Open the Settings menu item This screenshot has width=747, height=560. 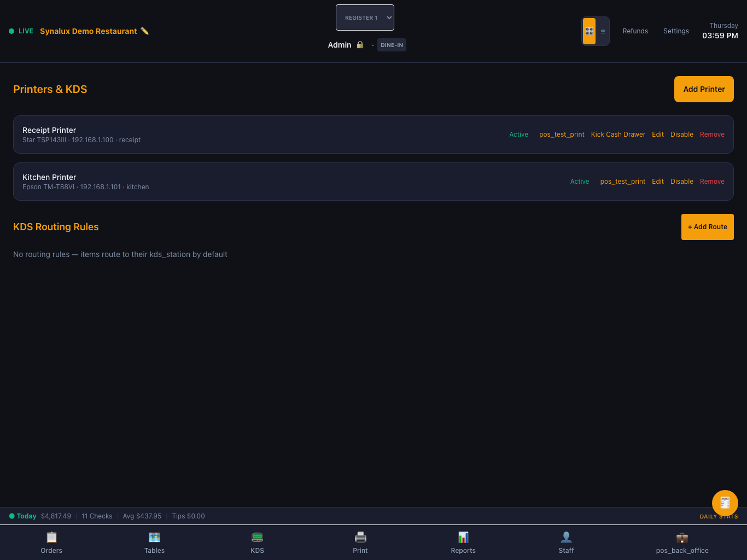click(x=676, y=31)
